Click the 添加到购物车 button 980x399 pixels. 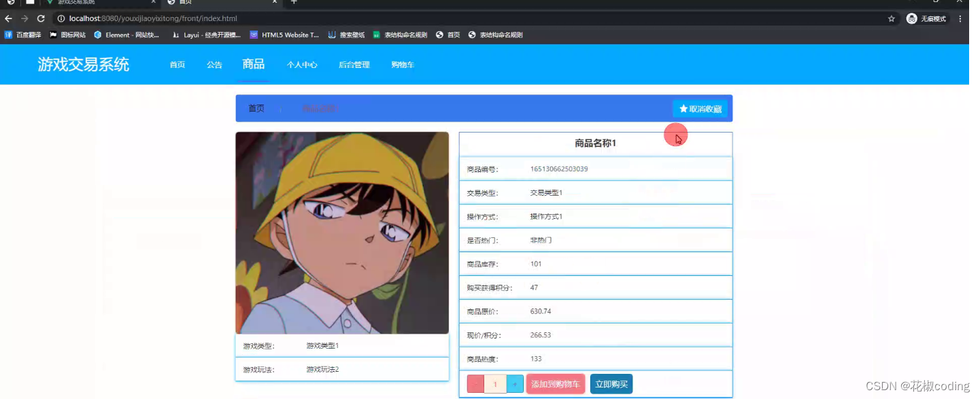[556, 383]
